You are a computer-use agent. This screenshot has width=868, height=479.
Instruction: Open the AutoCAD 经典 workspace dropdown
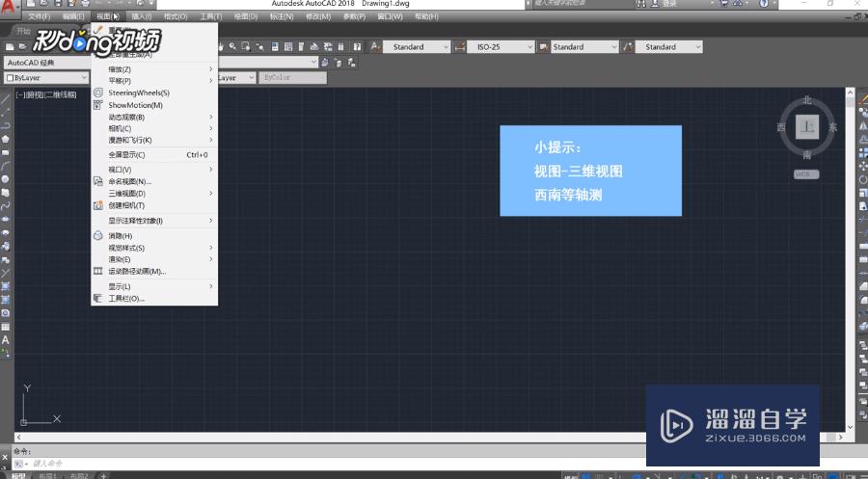coord(47,63)
